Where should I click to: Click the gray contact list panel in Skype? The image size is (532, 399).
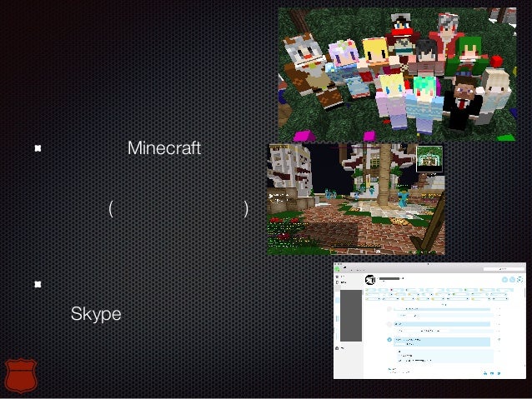click(351, 315)
